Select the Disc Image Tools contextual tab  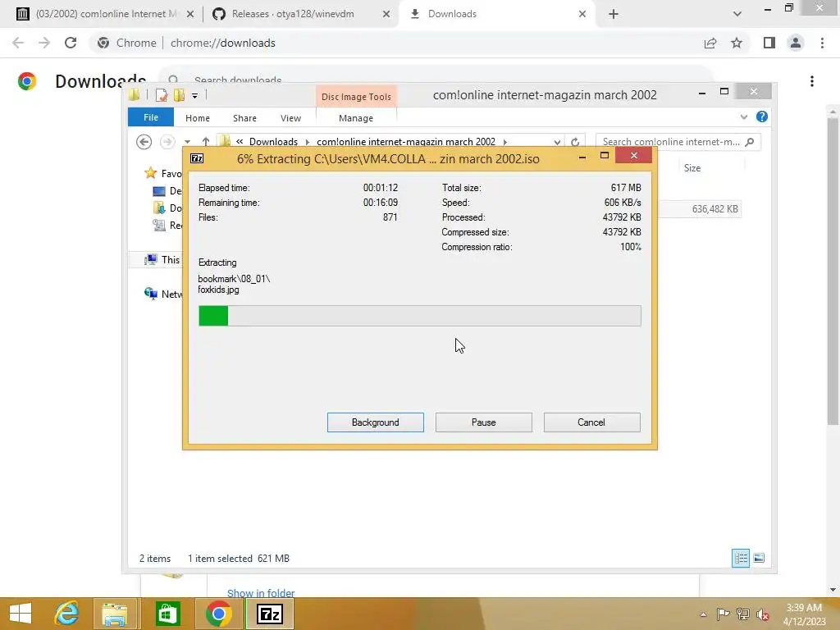click(356, 97)
